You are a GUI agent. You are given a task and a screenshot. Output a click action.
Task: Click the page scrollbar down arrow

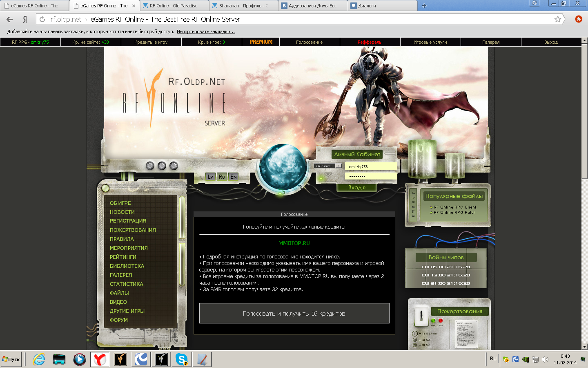pyautogui.click(x=584, y=347)
